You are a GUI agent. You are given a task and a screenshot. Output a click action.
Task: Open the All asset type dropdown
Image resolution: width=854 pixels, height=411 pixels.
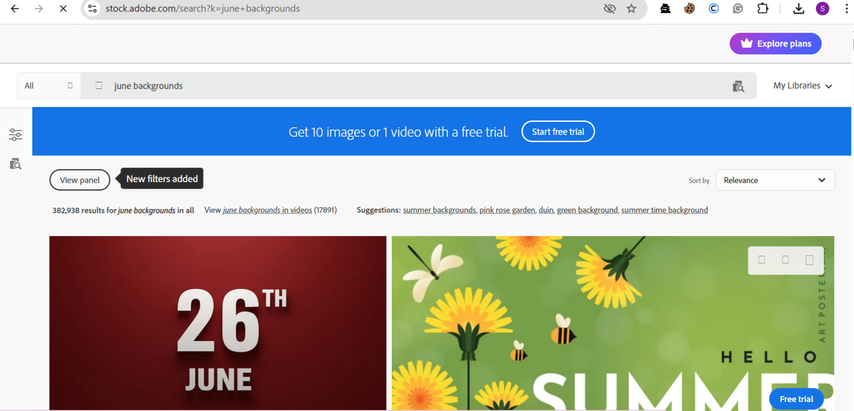point(48,86)
